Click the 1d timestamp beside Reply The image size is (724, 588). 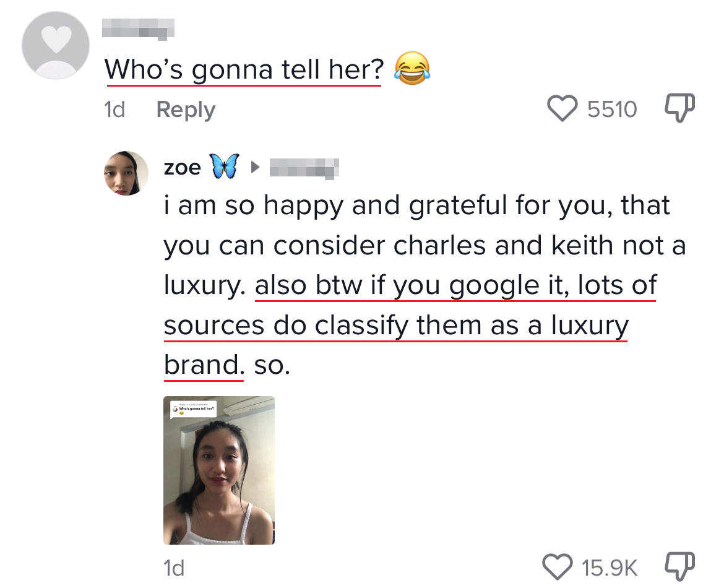point(114,110)
